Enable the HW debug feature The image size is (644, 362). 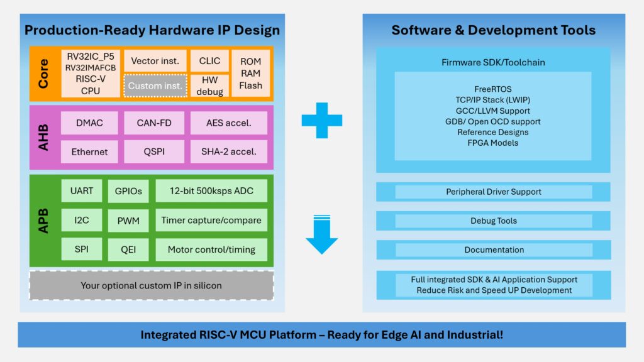[209, 86]
